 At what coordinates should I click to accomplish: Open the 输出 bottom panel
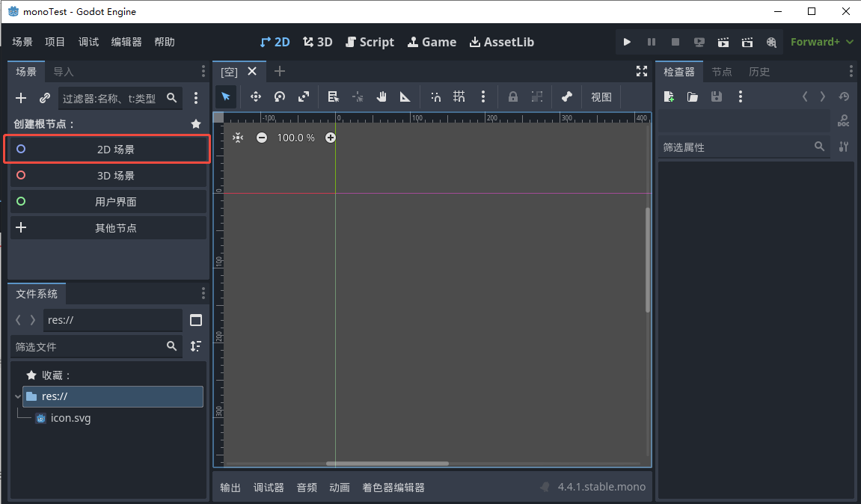coord(230,488)
